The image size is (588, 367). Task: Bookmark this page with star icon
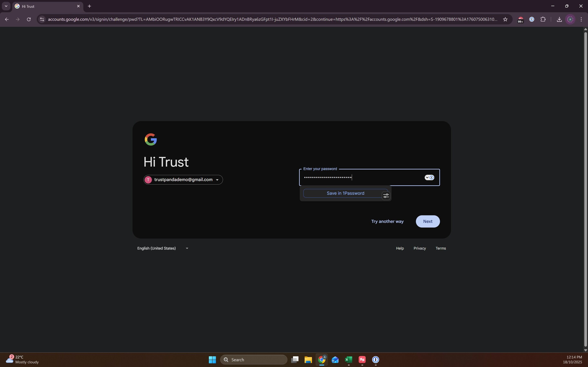[x=505, y=19]
